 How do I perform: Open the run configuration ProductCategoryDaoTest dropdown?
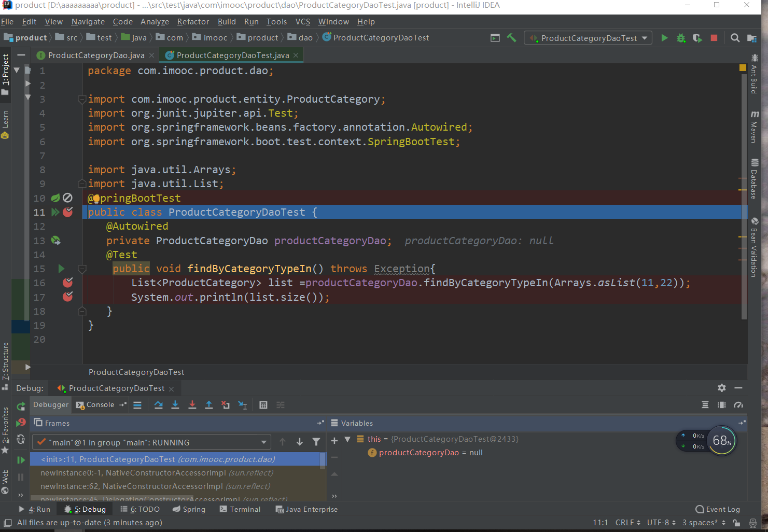(x=588, y=38)
